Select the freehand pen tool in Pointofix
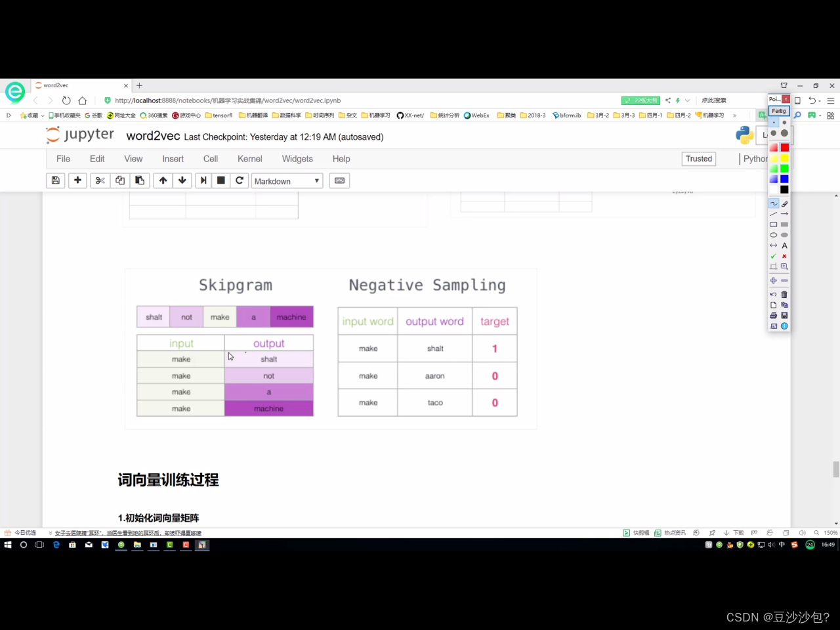The height and width of the screenshot is (630, 840). [x=774, y=203]
